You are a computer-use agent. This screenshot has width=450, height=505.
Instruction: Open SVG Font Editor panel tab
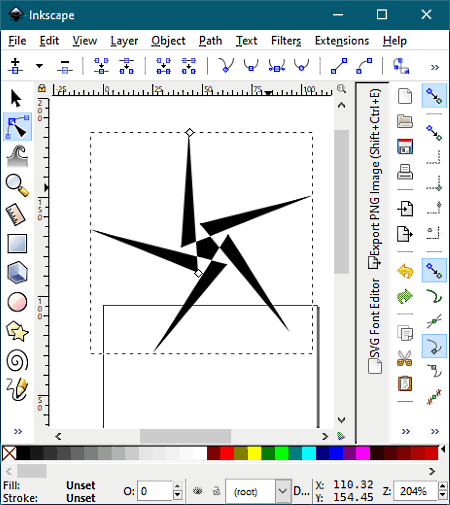(374, 326)
